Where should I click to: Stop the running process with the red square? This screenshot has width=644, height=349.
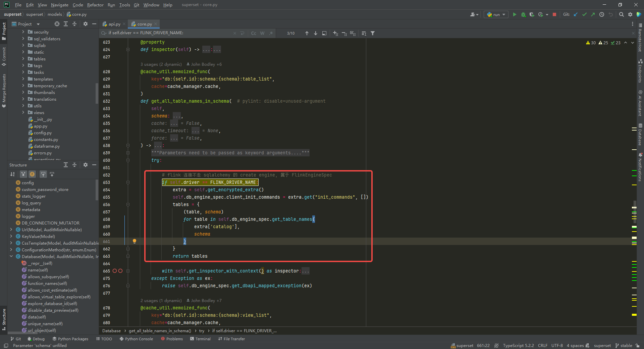pyautogui.click(x=554, y=14)
